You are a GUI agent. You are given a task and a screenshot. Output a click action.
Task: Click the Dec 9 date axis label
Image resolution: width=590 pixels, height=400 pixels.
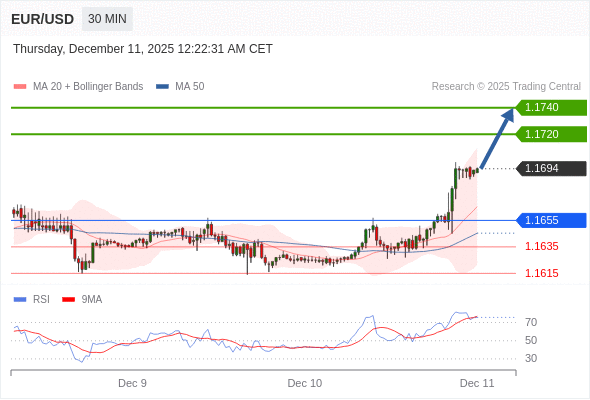click(132, 383)
